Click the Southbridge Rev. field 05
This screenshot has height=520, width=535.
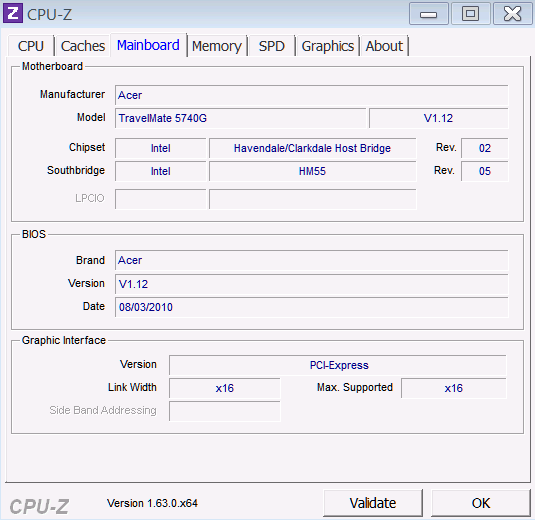485,171
